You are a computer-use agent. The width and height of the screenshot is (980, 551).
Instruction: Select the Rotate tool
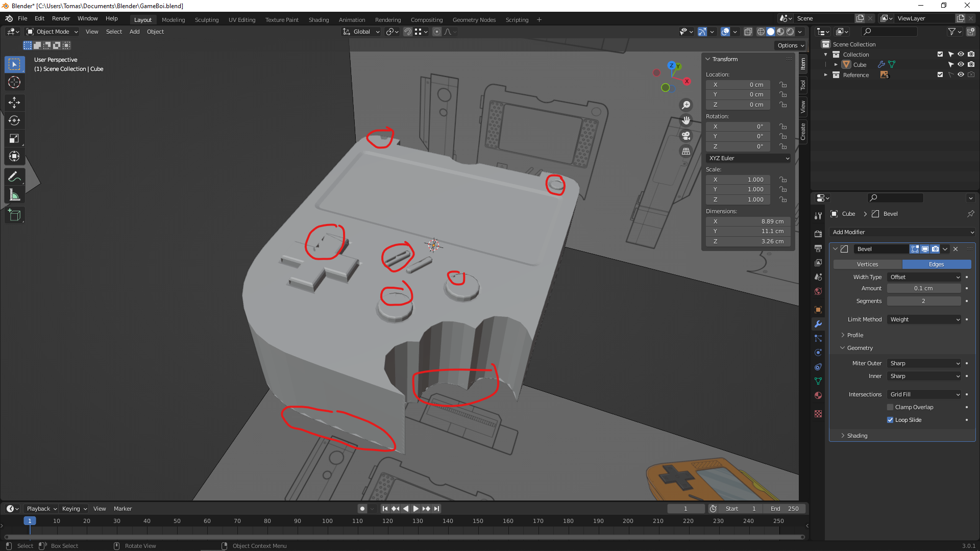pos(14,120)
